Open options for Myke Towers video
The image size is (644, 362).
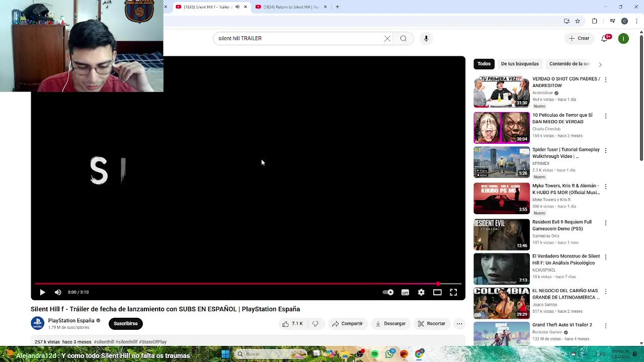click(x=606, y=187)
